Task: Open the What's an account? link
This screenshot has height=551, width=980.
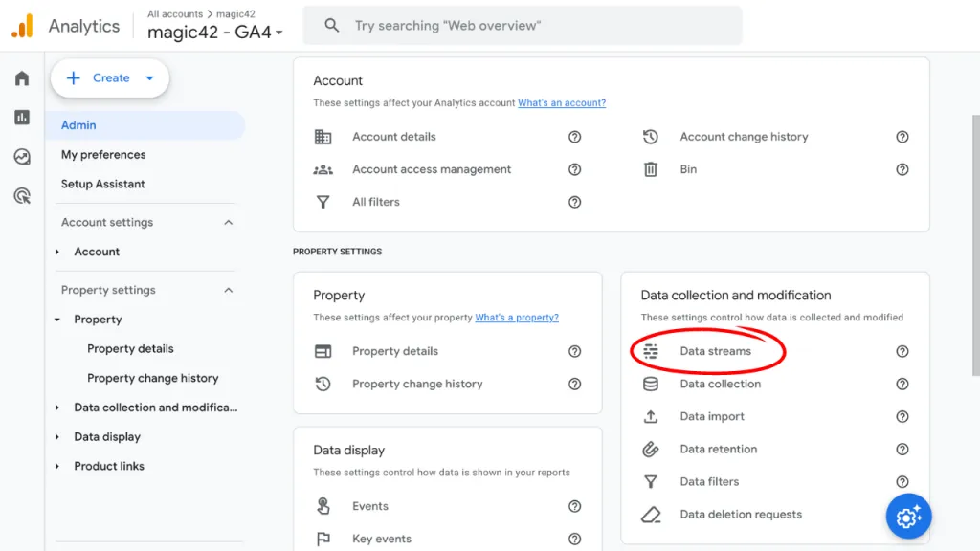Action: click(561, 102)
